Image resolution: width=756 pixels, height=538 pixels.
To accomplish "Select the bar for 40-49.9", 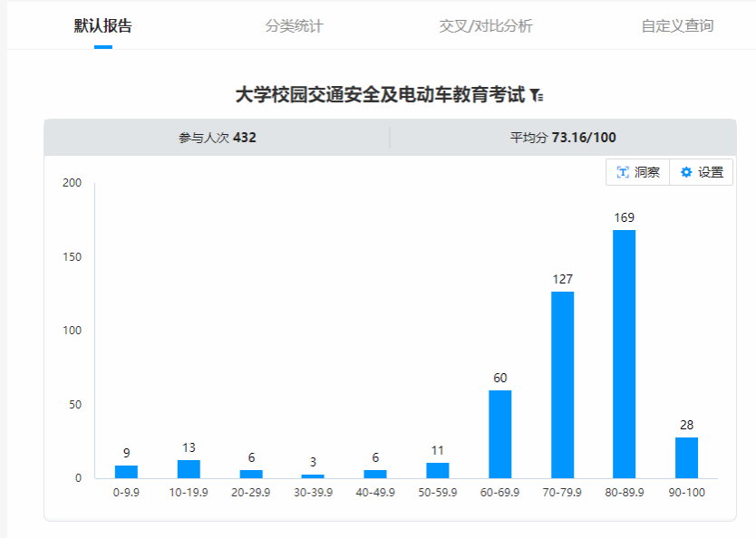I will [375, 474].
